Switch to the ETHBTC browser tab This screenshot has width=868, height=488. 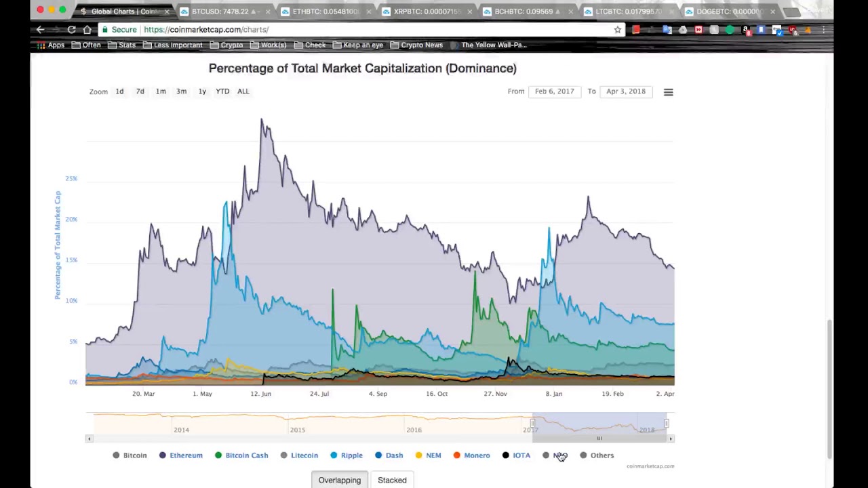click(325, 12)
